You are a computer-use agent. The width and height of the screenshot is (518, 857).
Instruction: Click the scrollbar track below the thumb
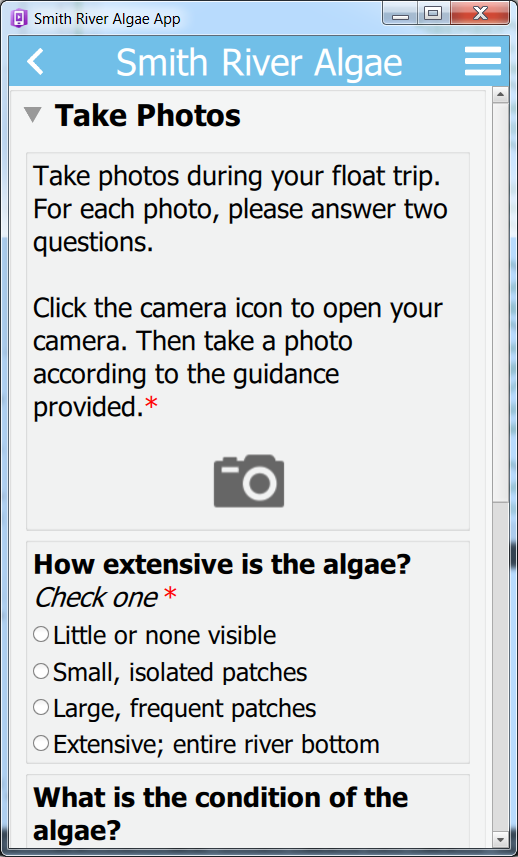[x=501, y=665]
